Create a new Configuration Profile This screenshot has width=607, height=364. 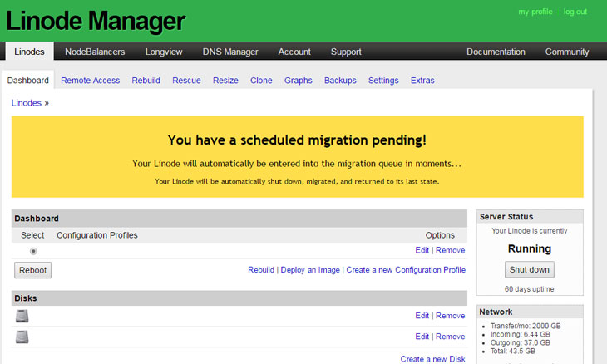click(x=406, y=269)
